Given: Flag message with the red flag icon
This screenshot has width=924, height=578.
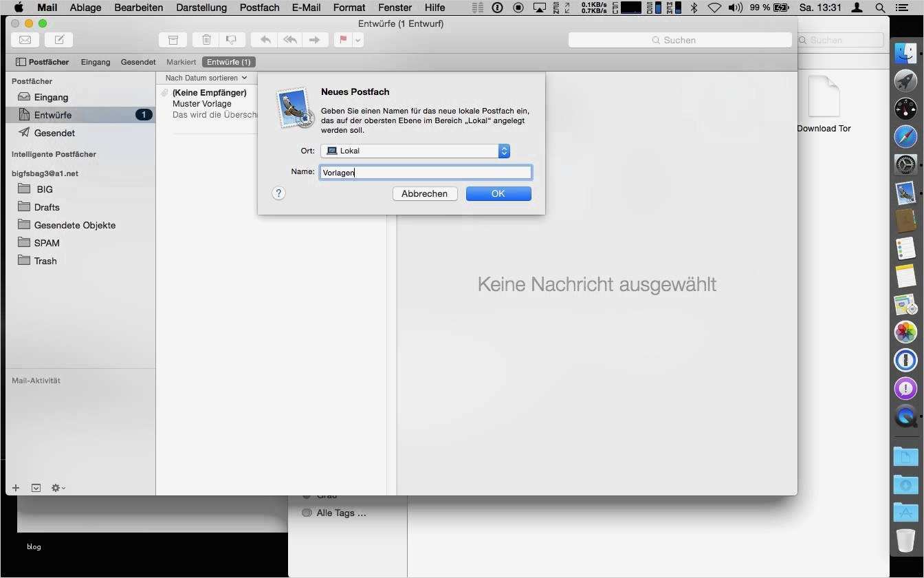Looking at the screenshot, I should pos(343,40).
